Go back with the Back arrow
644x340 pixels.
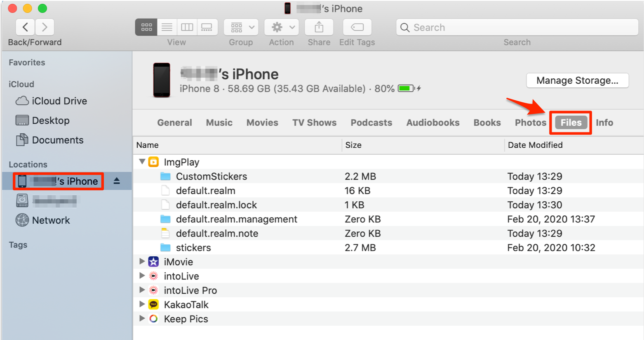[x=25, y=27]
